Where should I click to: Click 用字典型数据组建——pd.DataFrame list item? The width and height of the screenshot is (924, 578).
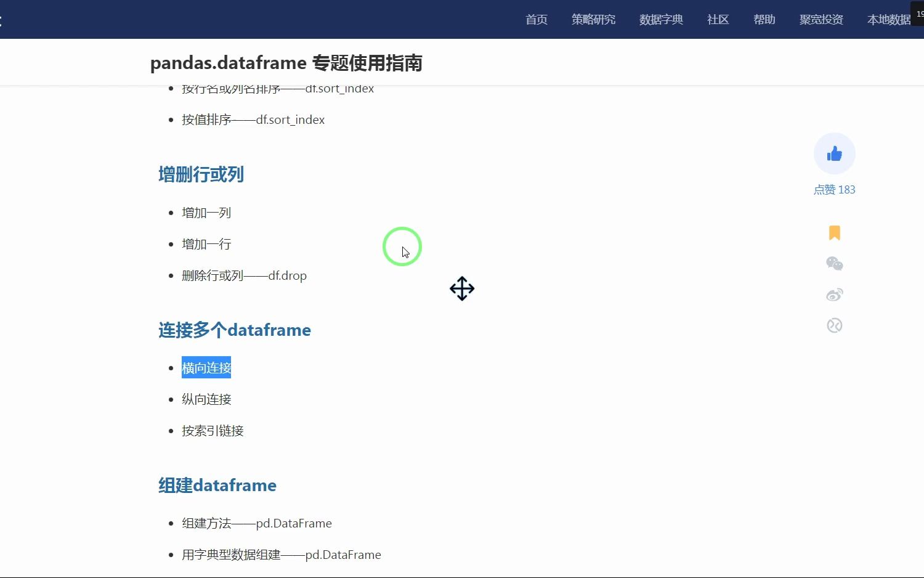coord(282,555)
